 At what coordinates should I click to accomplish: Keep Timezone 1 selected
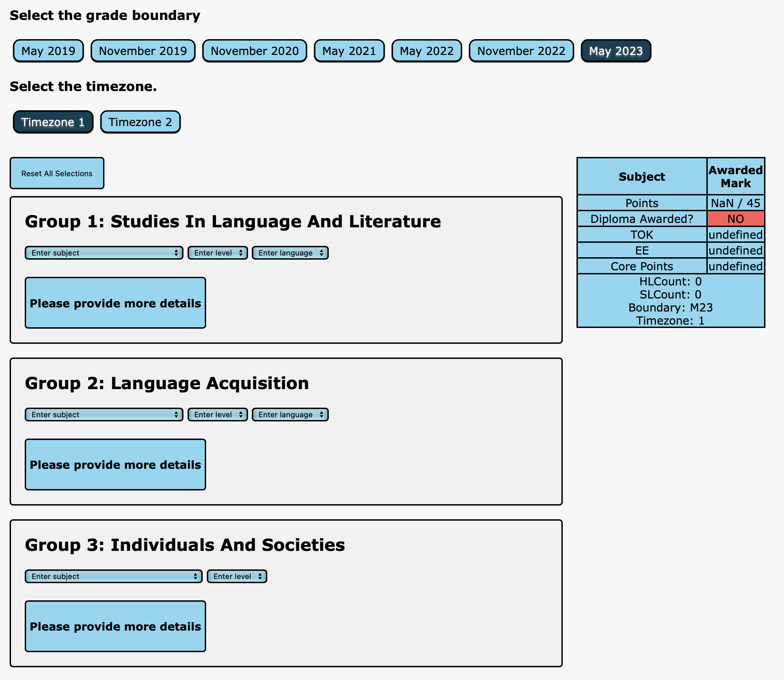pos(53,122)
